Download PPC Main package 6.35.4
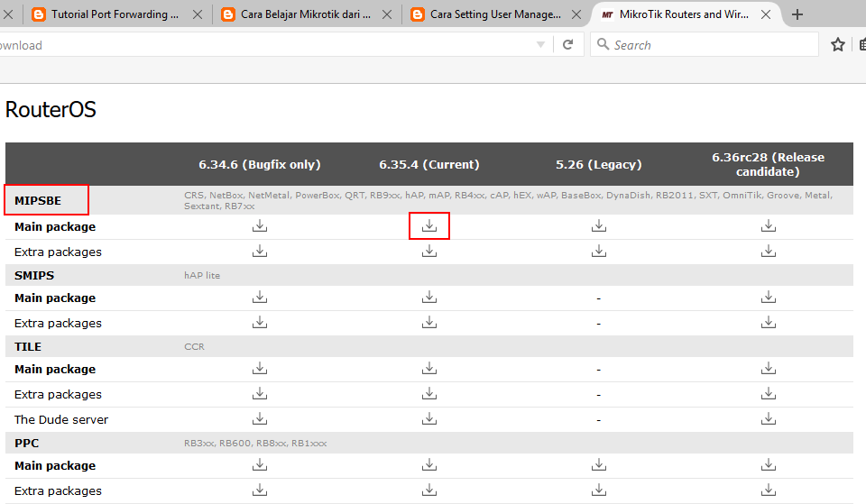The height and width of the screenshot is (504, 866). click(x=429, y=465)
